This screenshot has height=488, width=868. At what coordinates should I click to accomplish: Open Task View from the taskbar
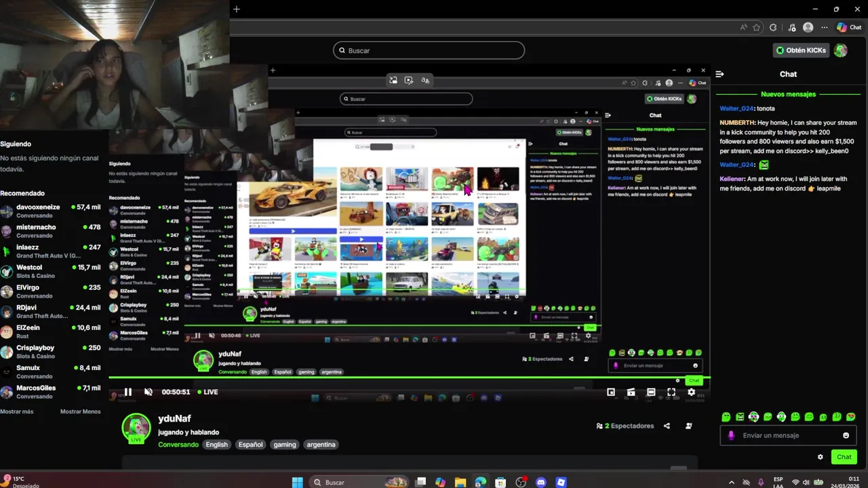click(420, 482)
